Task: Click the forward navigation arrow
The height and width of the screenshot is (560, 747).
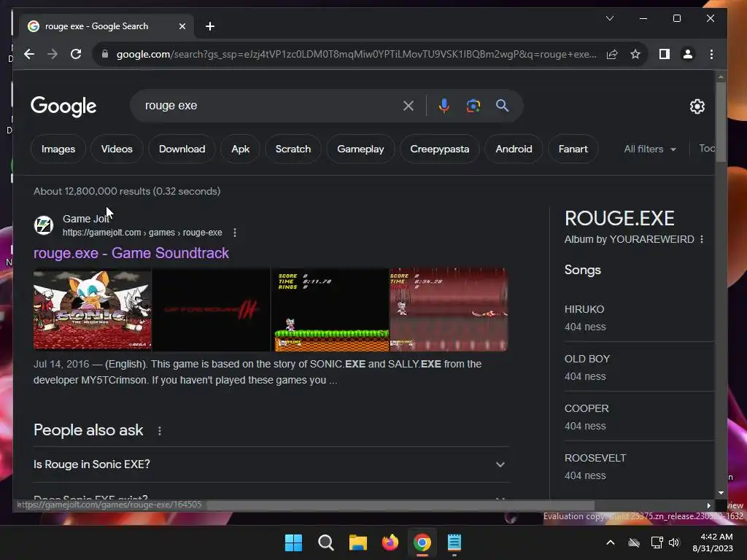Action: (x=53, y=54)
